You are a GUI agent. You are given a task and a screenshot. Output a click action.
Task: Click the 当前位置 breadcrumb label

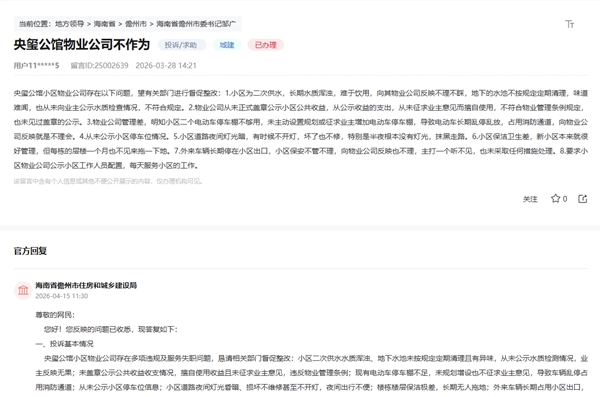(34, 24)
